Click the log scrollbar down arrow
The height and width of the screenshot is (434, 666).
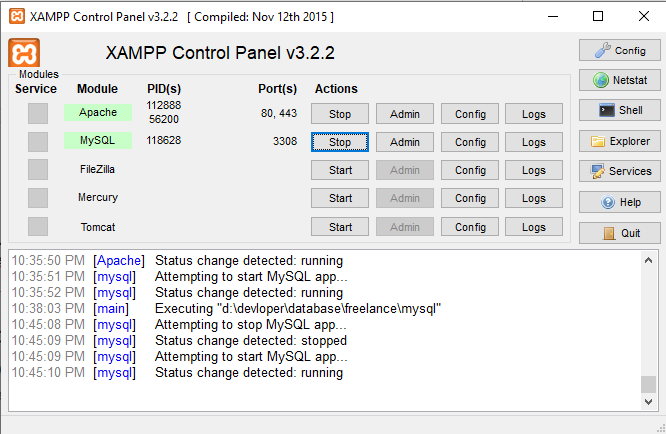(648, 402)
